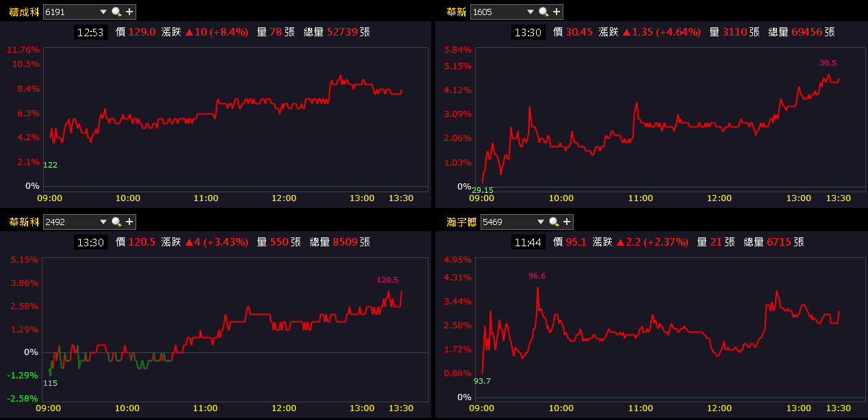Click the 11.76% axis label in 精成科 chart

(23, 50)
